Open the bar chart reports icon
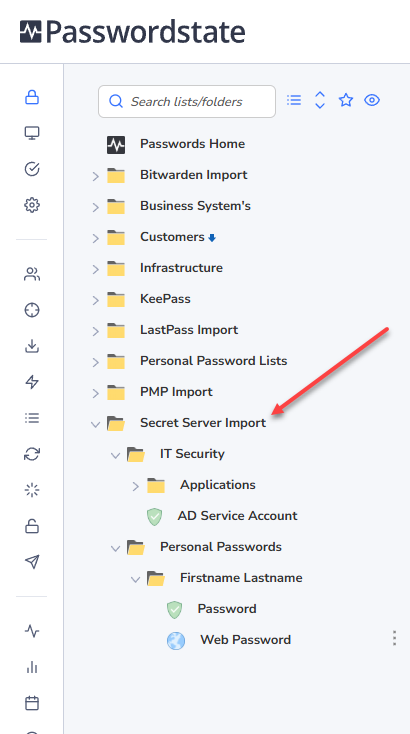The height and width of the screenshot is (734, 410). [x=32, y=667]
